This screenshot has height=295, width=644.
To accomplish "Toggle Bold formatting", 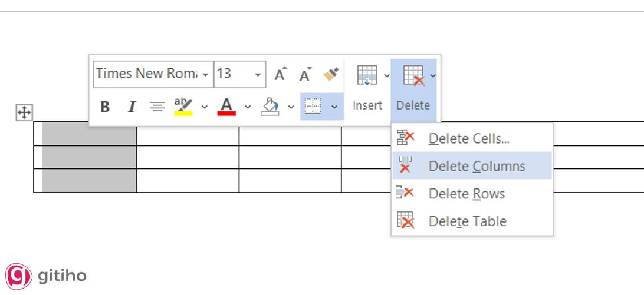I will point(105,107).
